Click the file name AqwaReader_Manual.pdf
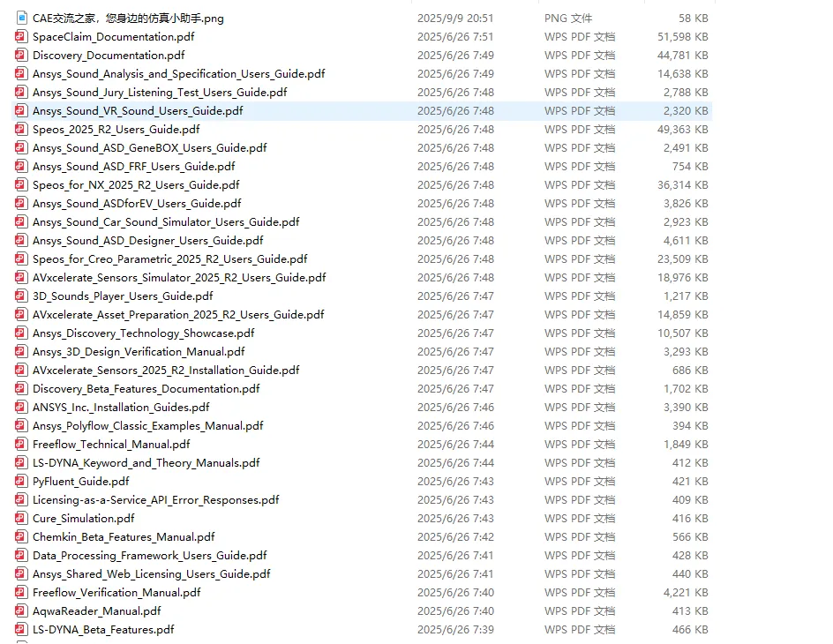This screenshot has height=644, width=833. coord(97,611)
